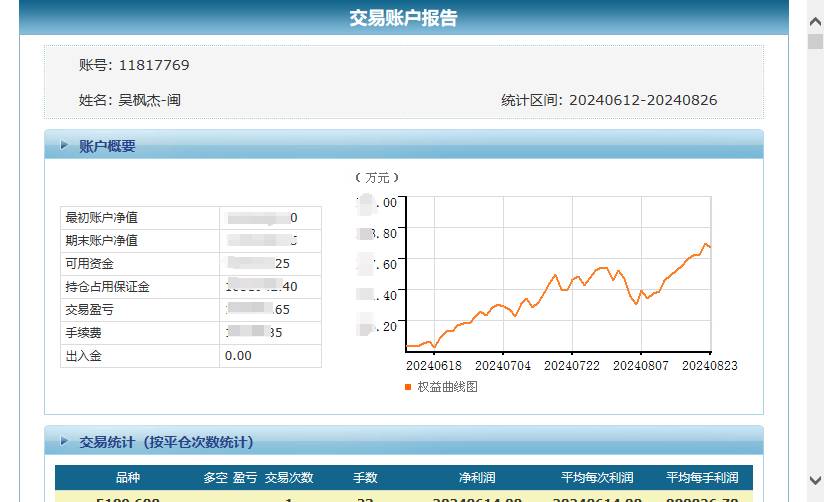This screenshot has height=502, width=824.
Task: Select the 平均每手利润 column header
Action: (x=702, y=478)
